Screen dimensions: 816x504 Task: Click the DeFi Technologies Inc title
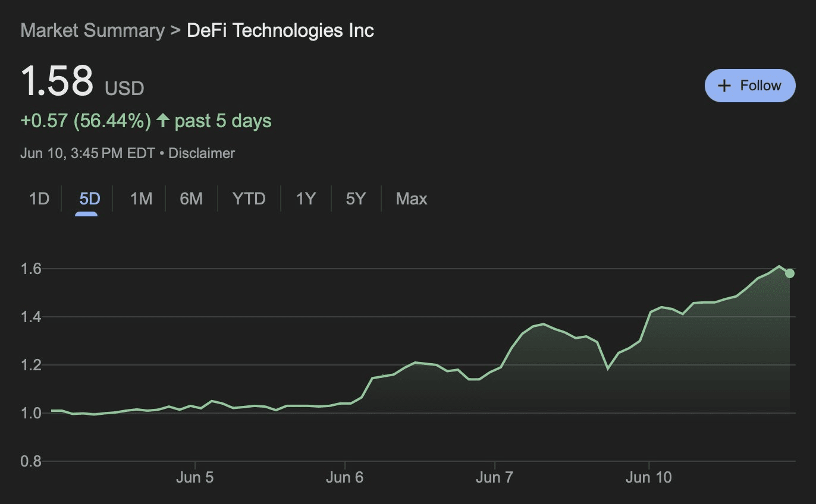pos(280,30)
